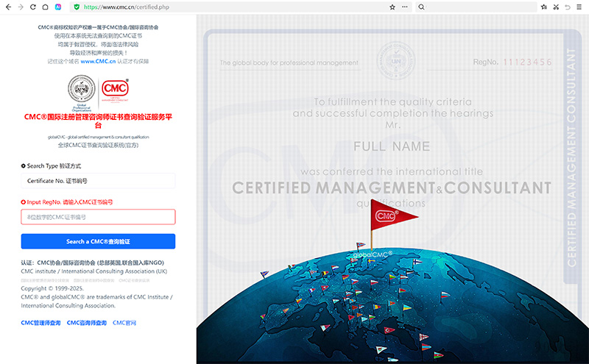
Task: Open the scissors screenshot tool
Action: pos(554,7)
